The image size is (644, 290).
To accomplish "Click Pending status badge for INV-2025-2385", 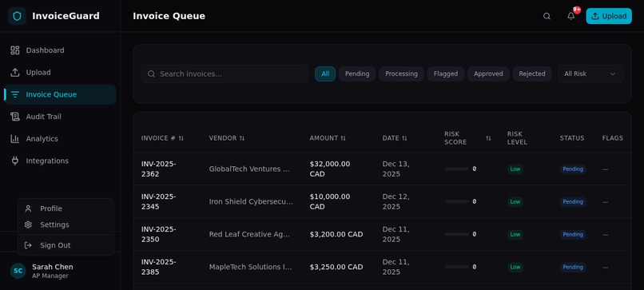I will click(x=573, y=267).
